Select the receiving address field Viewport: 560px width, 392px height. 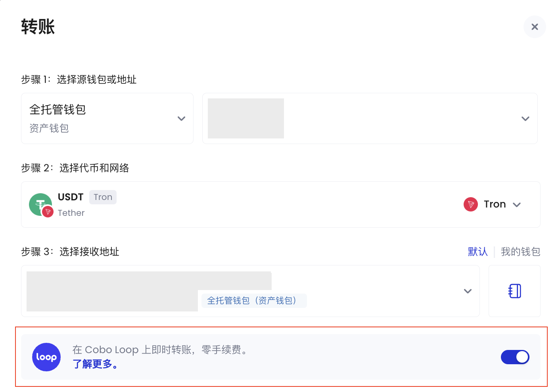(x=250, y=291)
